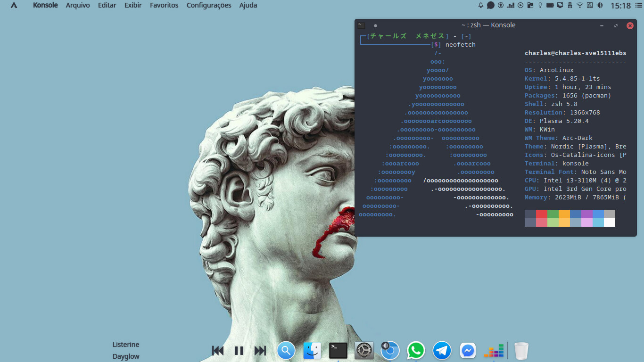Open the Favoritos menu
This screenshot has height=362, width=644.
(x=164, y=5)
